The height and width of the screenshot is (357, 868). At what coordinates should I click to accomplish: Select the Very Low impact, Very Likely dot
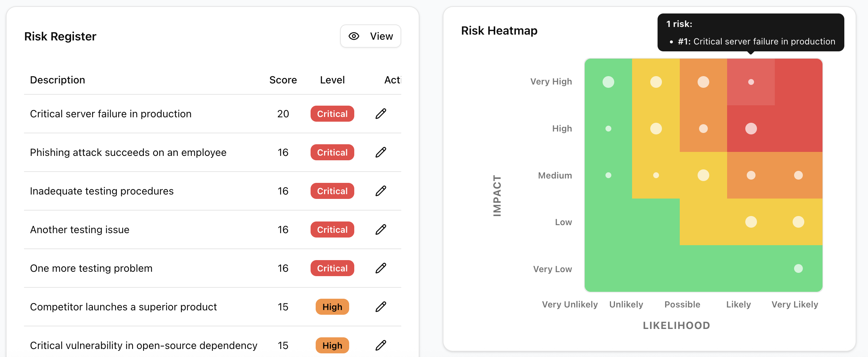798,268
